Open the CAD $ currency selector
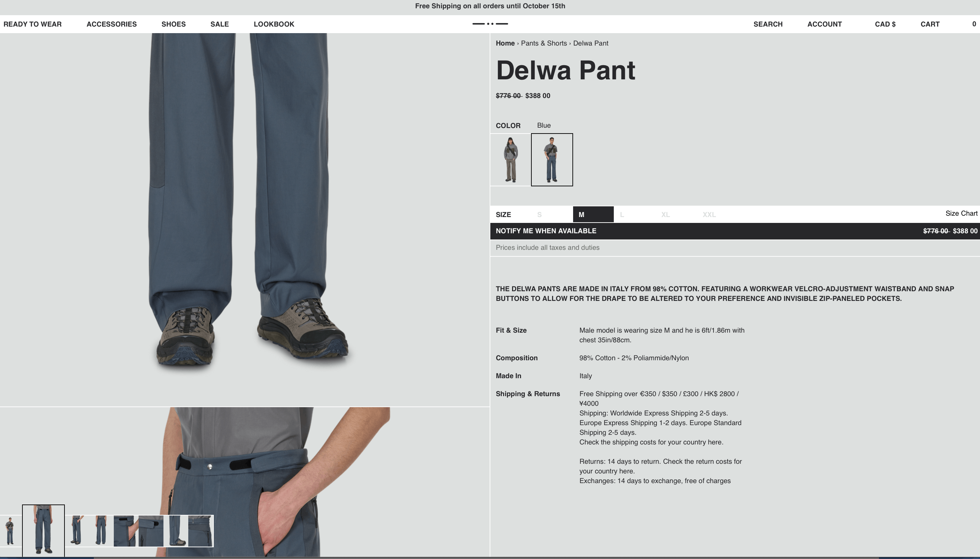Image resolution: width=980 pixels, height=559 pixels. [885, 24]
